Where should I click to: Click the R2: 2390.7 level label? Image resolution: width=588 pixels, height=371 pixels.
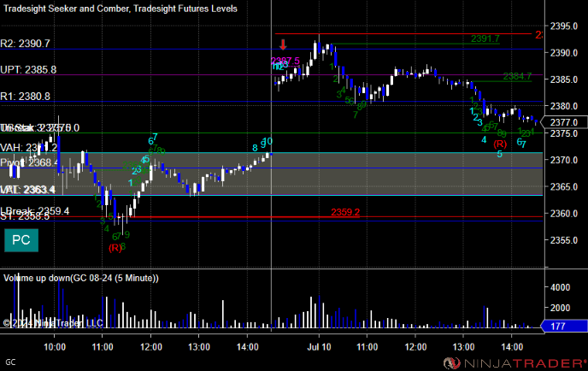click(x=25, y=44)
